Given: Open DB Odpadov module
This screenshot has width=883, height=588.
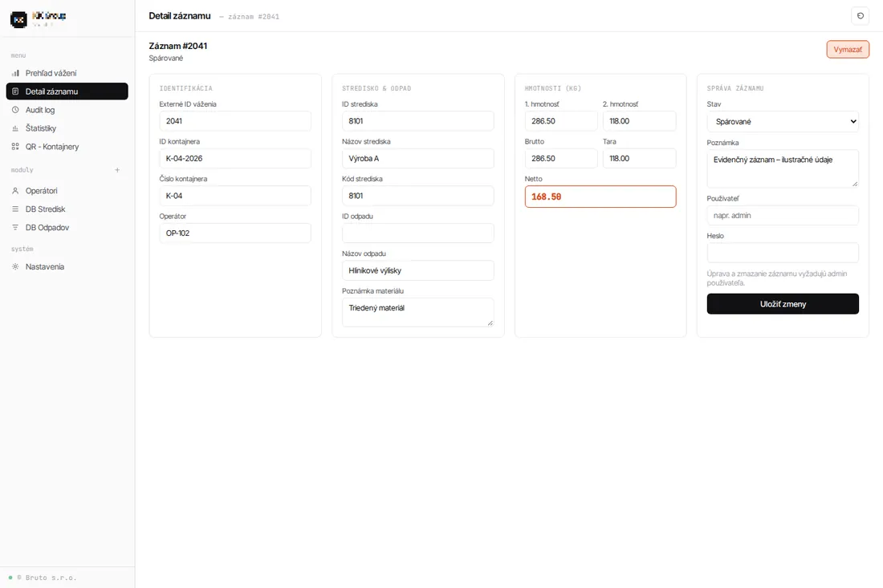Looking at the screenshot, I should (x=67, y=227).
